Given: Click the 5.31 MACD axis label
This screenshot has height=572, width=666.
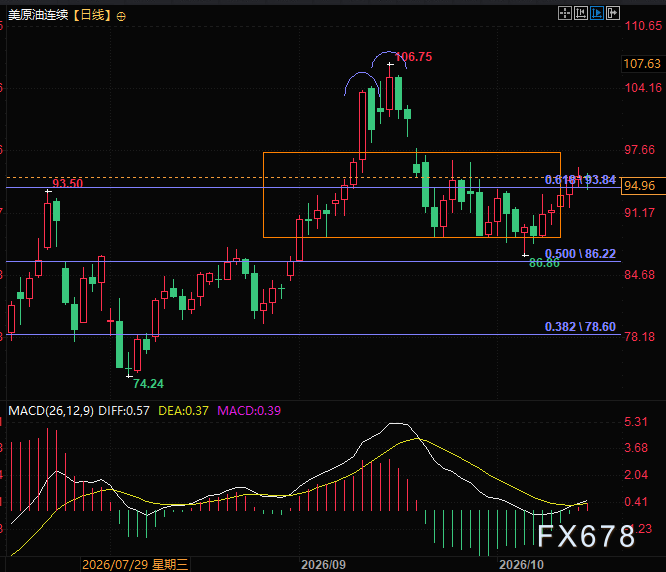Looking at the screenshot, I should tap(636, 422).
